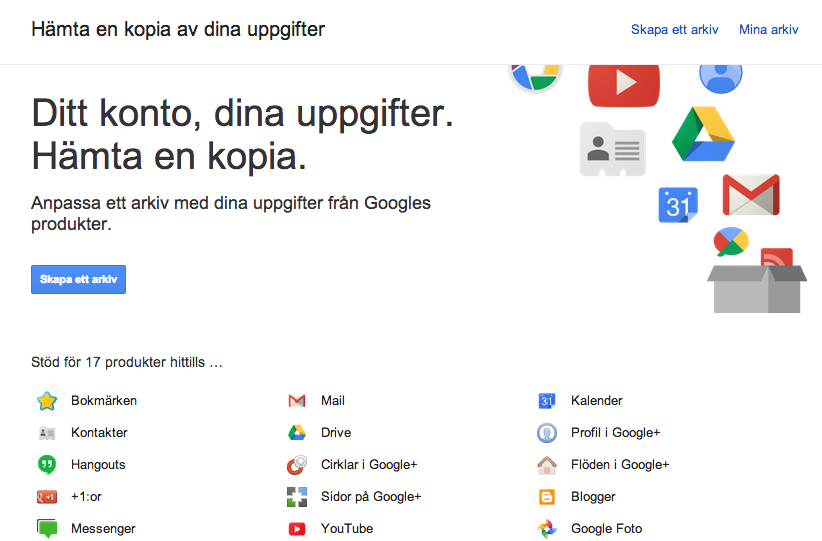Click the colorful speech bubble illustration
Viewport: 822px width, 541px height.
click(x=731, y=242)
